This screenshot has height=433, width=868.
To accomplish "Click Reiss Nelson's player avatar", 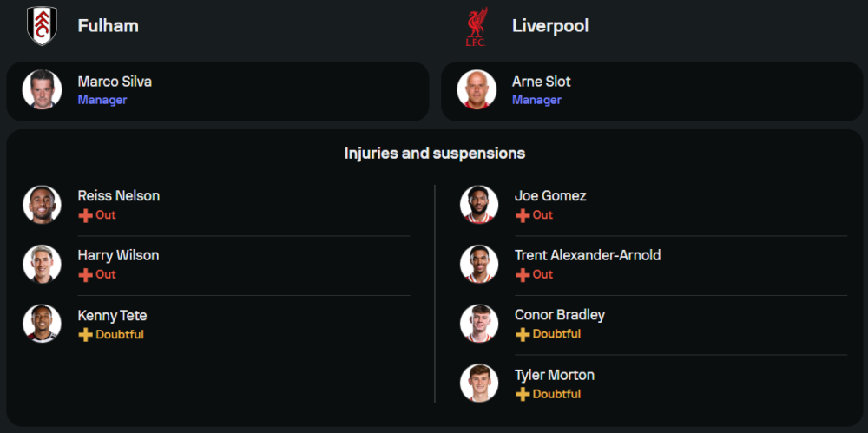I will pyautogui.click(x=42, y=204).
